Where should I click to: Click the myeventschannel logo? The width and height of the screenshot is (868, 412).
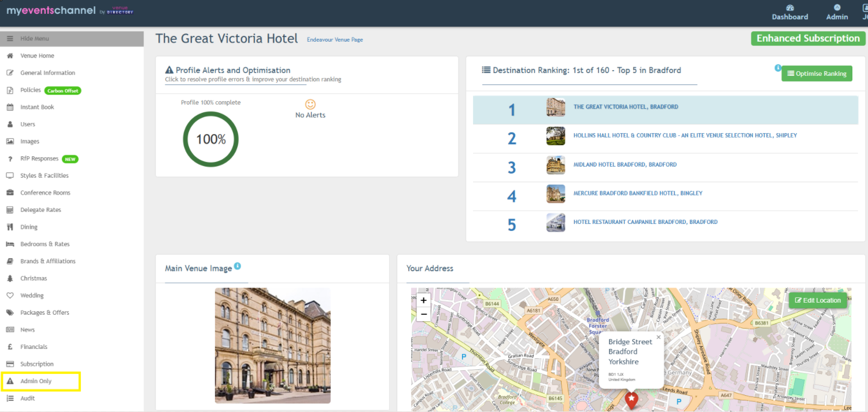69,10
